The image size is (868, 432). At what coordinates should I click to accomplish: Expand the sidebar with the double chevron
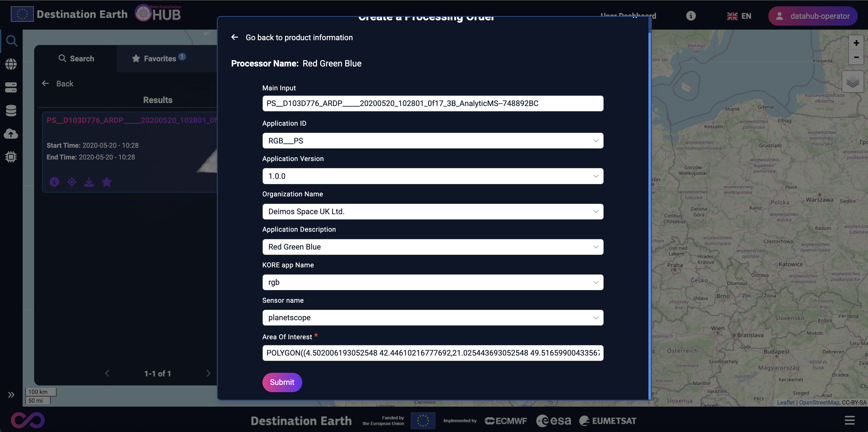pos(11,395)
